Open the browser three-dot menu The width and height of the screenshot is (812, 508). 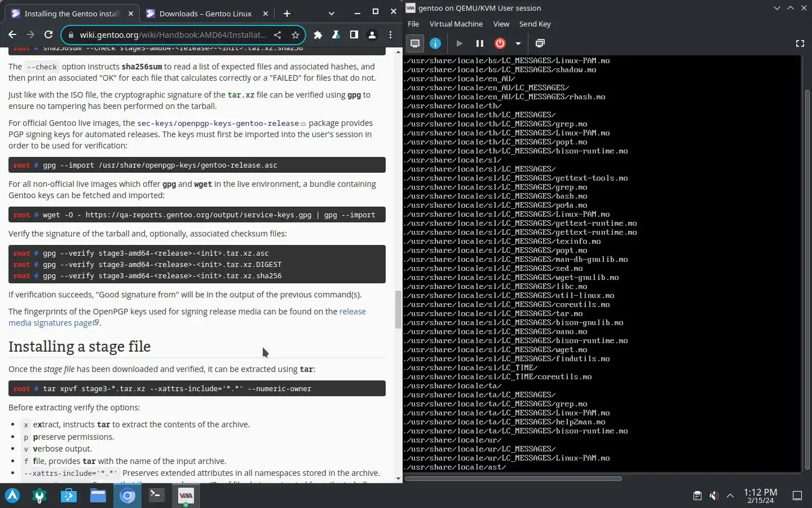click(x=390, y=35)
